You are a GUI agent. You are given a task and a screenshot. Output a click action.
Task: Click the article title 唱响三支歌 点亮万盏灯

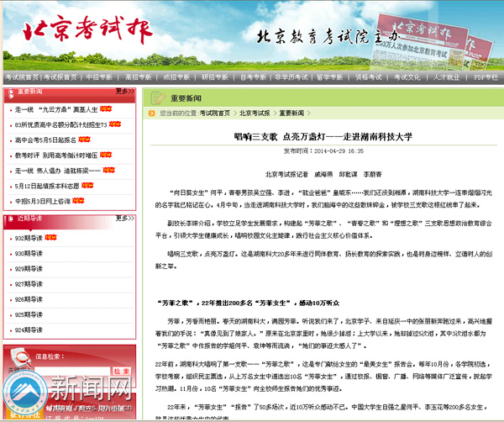(323, 137)
